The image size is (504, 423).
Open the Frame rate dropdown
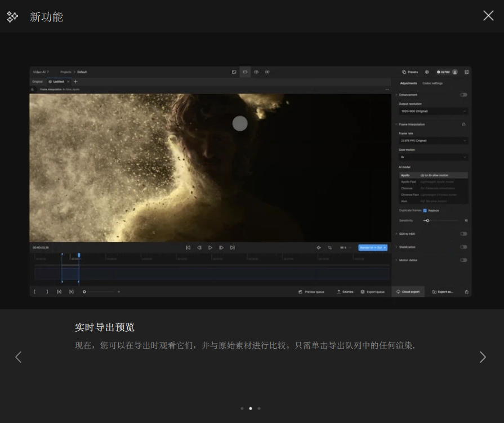click(x=431, y=141)
